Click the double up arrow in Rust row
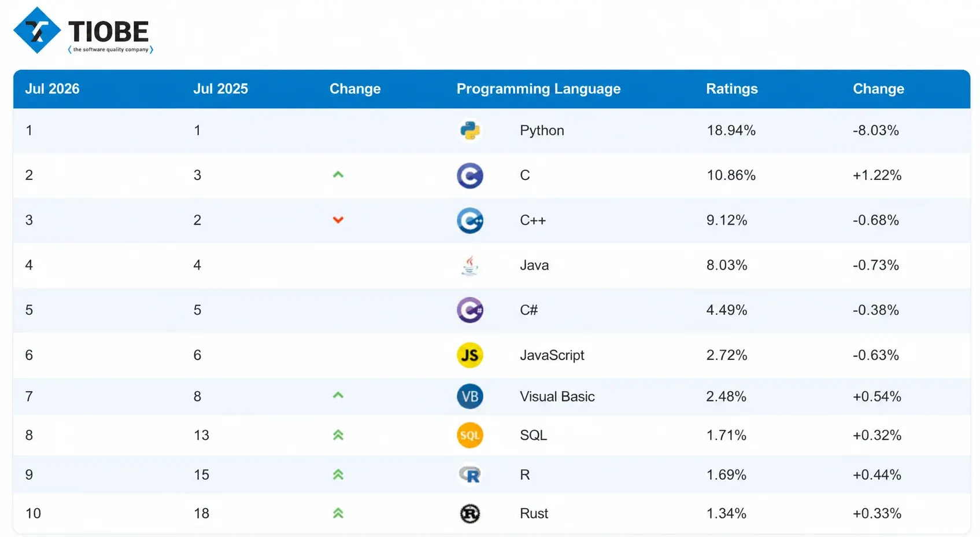 (338, 513)
